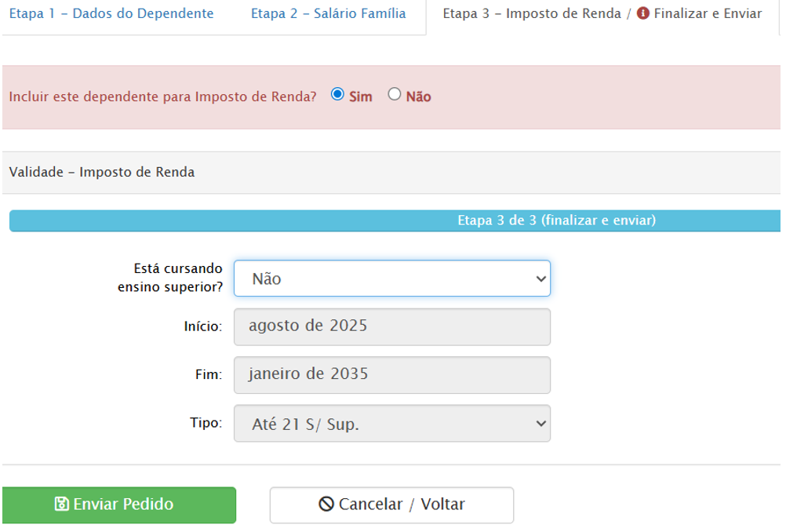Select the Não radio button
This screenshot has width=786, height=532.
(395, 94)
